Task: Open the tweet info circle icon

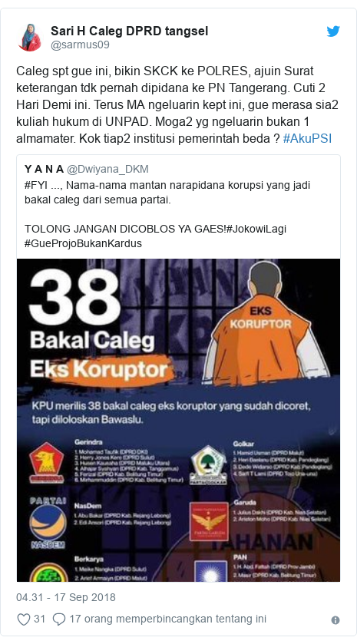Action: pos(336,620)
